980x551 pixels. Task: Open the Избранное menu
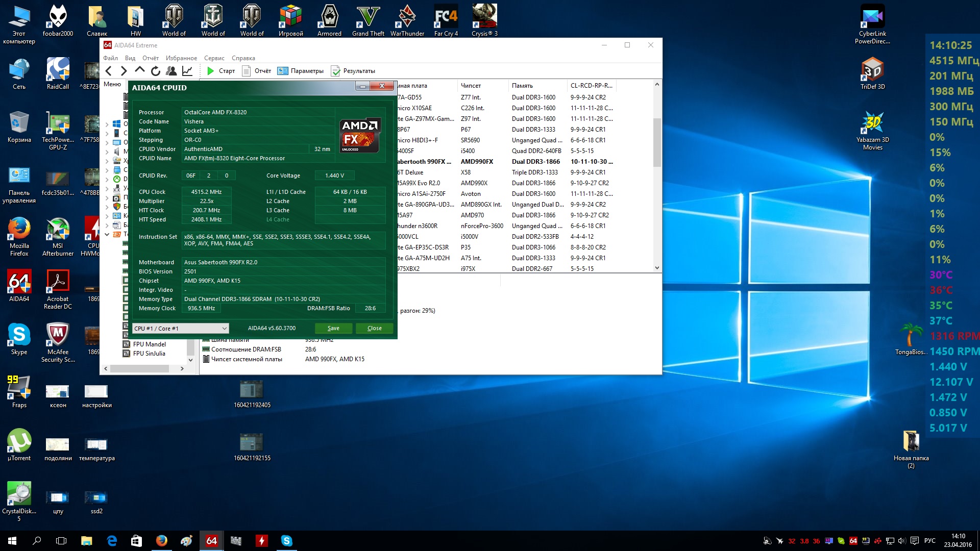tap(181, 58)
